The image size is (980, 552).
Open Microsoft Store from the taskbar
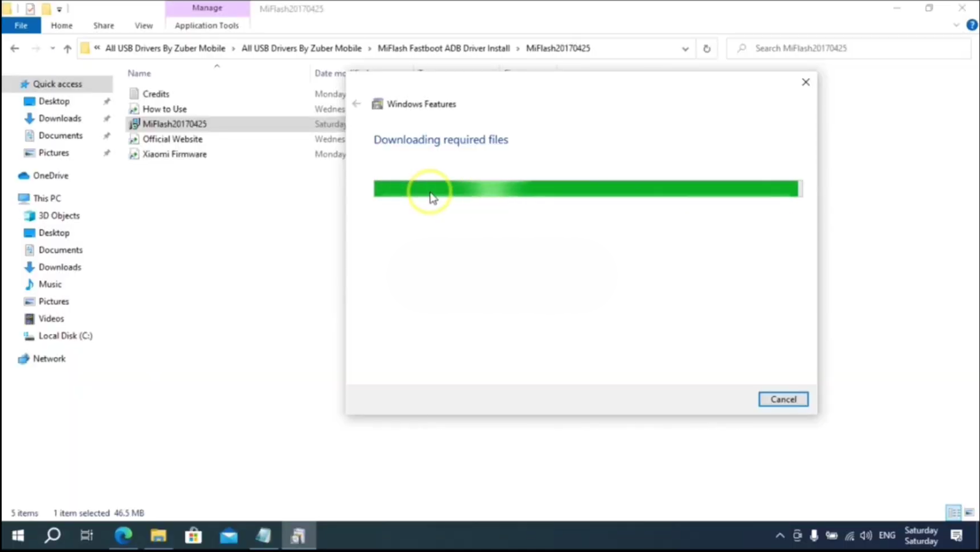click(x=194, y=536)
